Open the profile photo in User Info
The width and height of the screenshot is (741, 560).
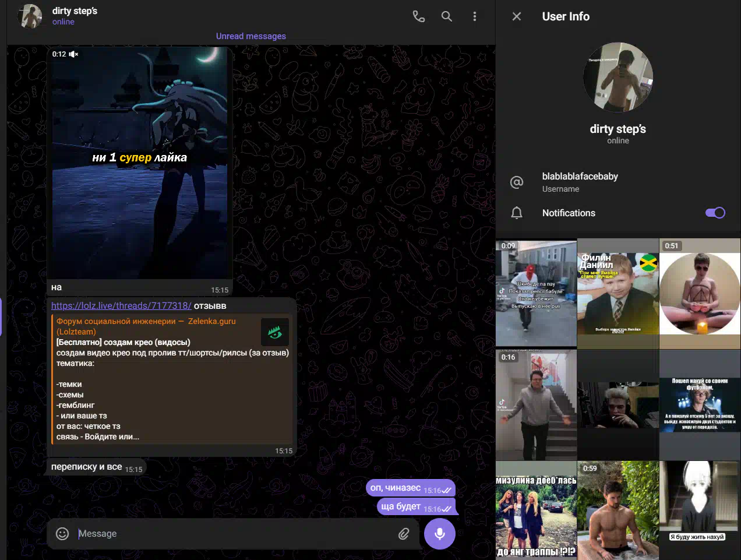pyautogui.click(x=618, y=77)
